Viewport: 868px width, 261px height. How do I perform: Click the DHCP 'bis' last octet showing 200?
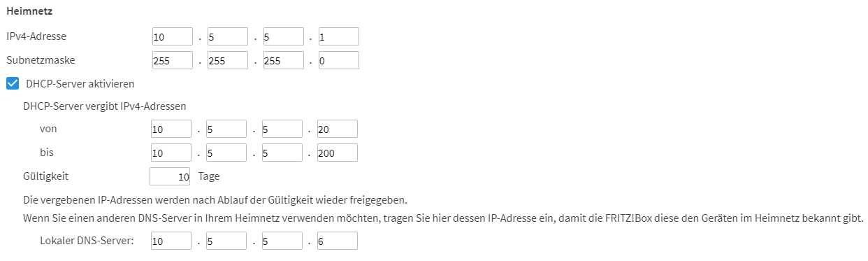pyautogui.click(x=337, y=153)
